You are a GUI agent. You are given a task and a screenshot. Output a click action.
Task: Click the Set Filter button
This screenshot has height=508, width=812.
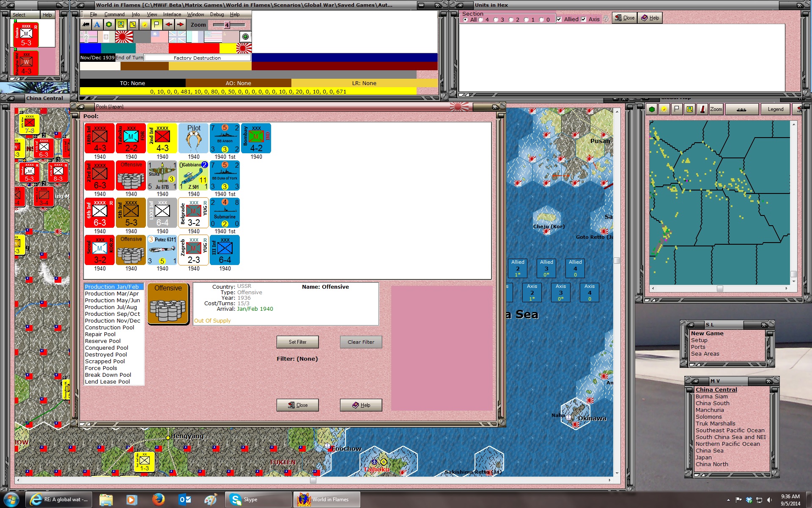(x=297, y=342)
